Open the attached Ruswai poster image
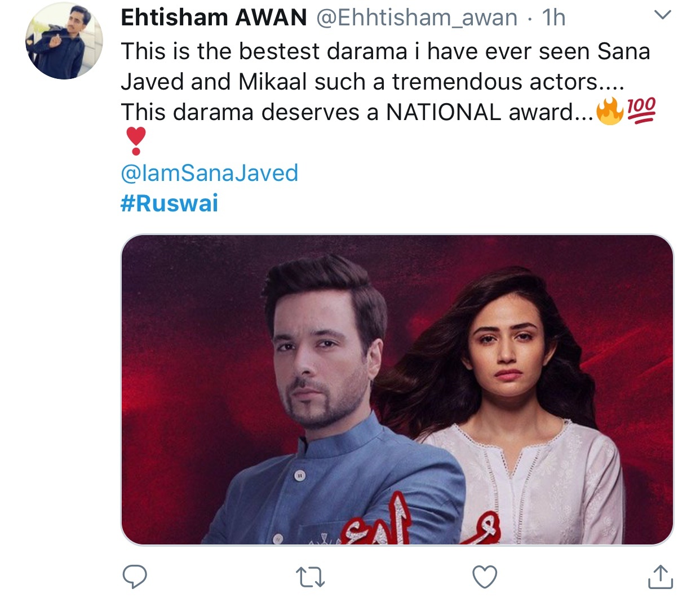The width and height of the screenshot is (700, 602). point(397,389)
